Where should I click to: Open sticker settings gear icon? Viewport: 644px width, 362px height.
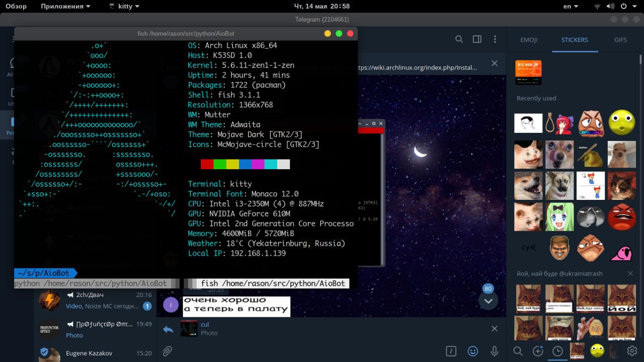tap(632, 351)
